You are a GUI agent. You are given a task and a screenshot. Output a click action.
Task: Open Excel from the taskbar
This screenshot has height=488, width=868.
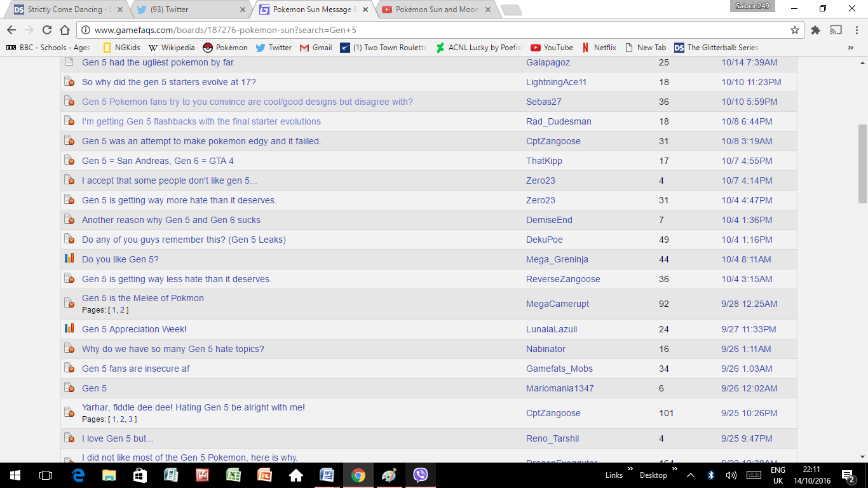coord(233,475)
